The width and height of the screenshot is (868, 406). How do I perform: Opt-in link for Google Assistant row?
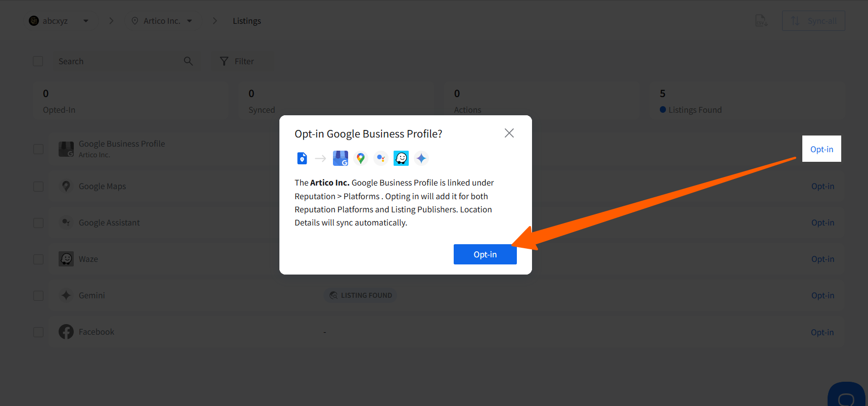823,222
